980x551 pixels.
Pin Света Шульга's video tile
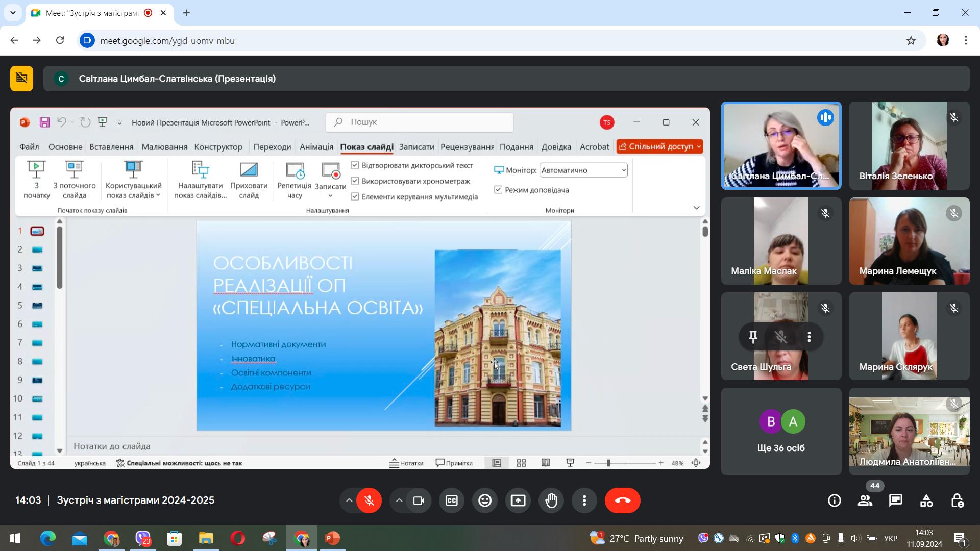[753, 337]
